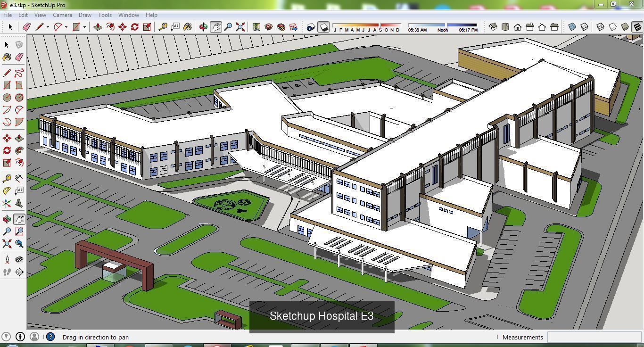Click the "Measurements" label
The width and height of the screenshot is (644, 347).
pos(523,337)
